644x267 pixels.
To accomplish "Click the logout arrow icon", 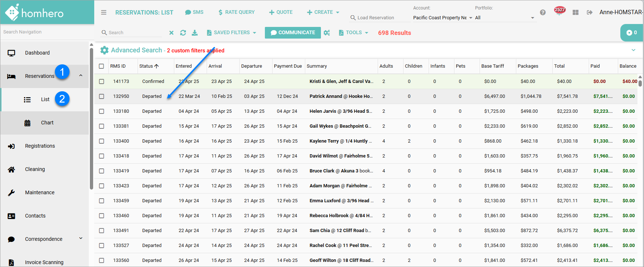I will pyautogui.click(x=589, y=12).
